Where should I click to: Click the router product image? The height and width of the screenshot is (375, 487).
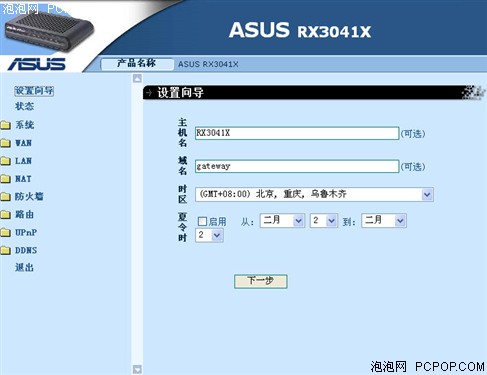click(x=49, y=31)
